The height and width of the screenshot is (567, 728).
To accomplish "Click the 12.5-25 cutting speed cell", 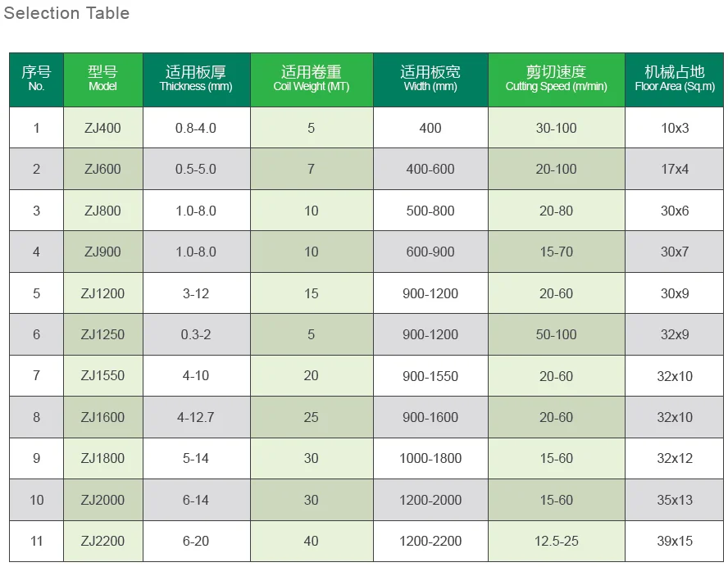I will [556, 541].
